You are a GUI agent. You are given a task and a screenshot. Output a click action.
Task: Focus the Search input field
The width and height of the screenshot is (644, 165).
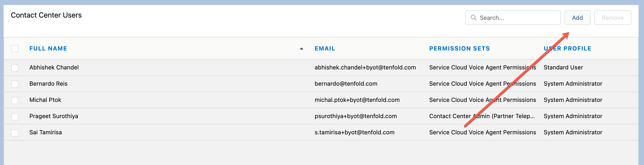coord(513,18)
